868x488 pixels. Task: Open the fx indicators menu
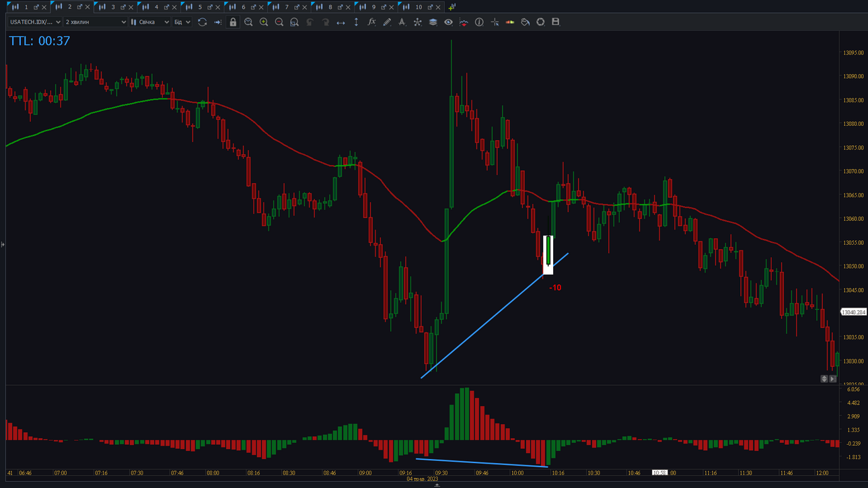371,22
